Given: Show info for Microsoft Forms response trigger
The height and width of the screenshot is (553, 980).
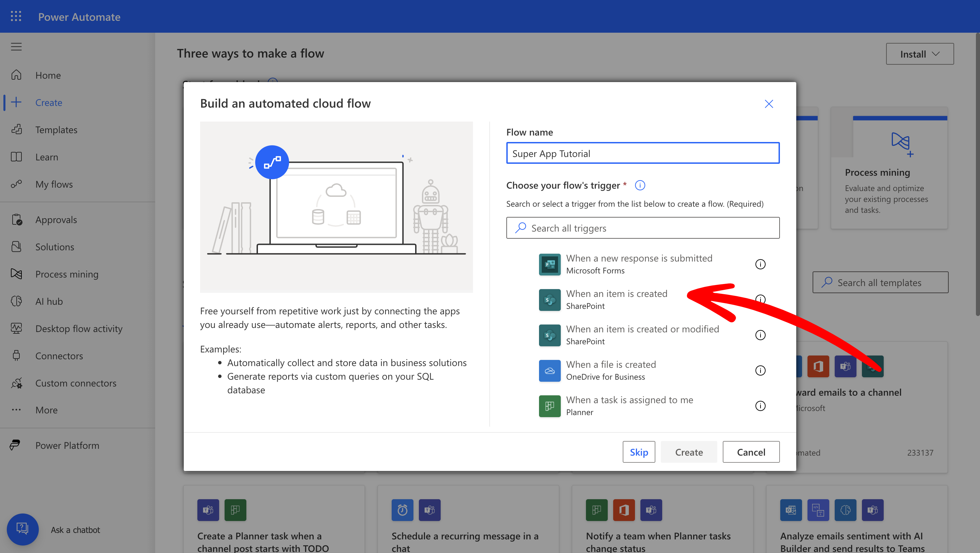Looking at the screenshot, I should 760,264.
